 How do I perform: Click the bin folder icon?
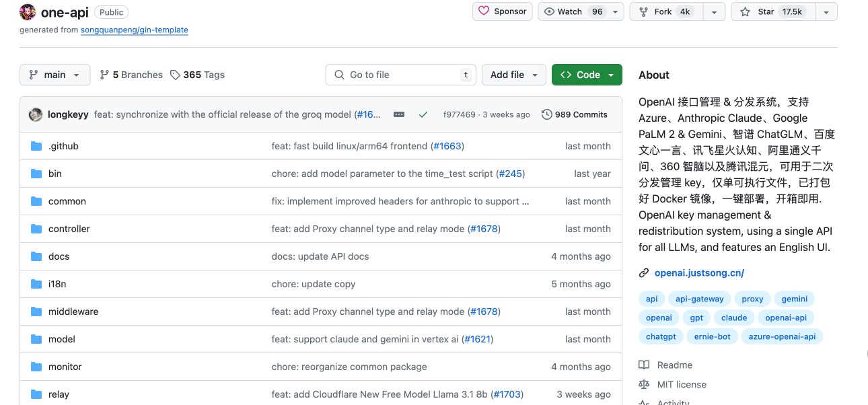click(x=36, y=174)
